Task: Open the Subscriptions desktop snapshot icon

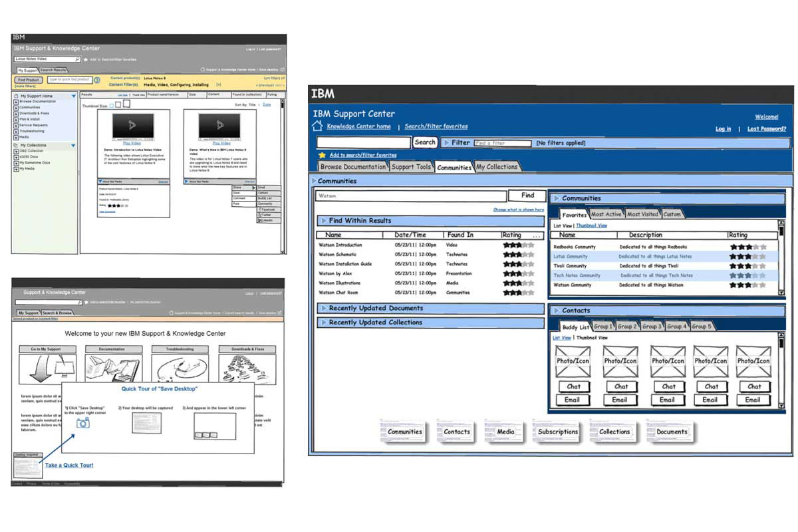Action: coord(557,432)
